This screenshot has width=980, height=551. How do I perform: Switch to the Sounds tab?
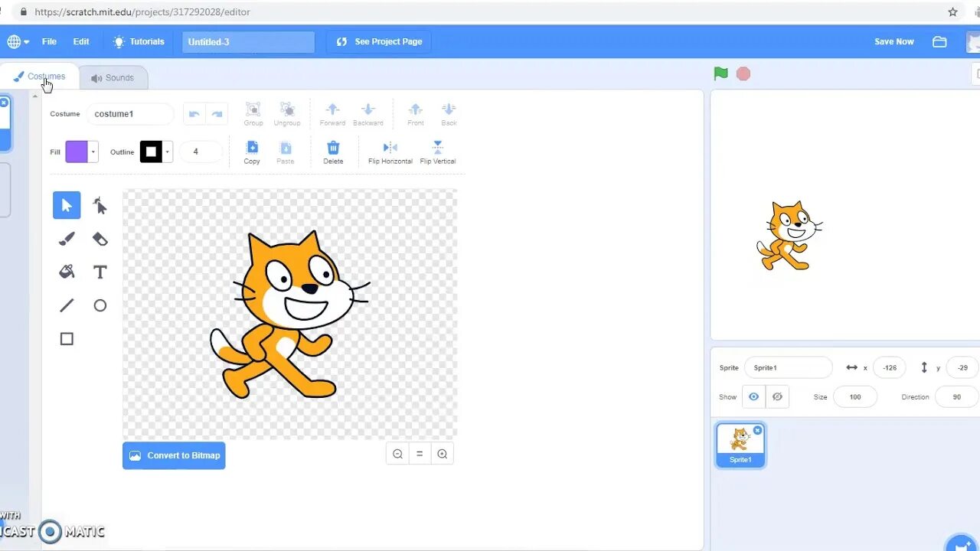click(113, 77)
